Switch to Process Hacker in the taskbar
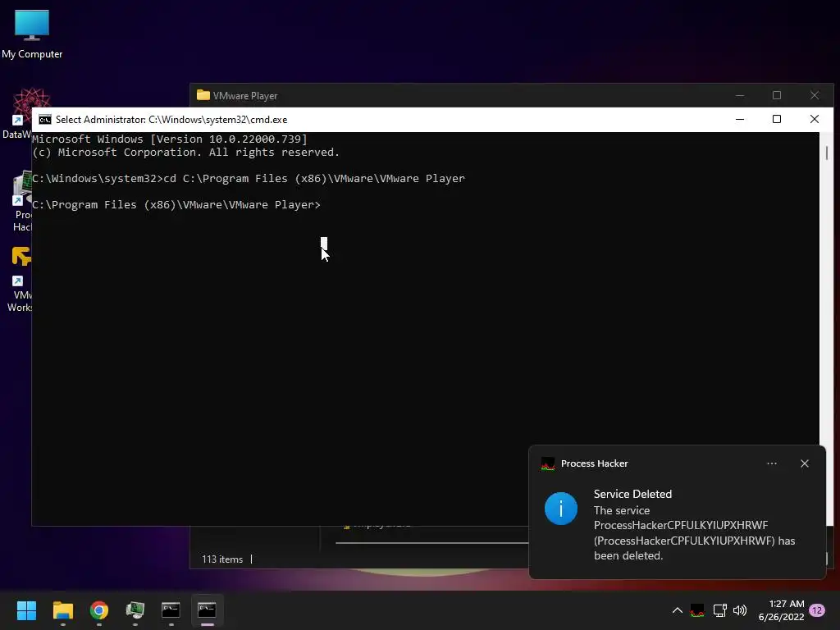 (135, 609)
